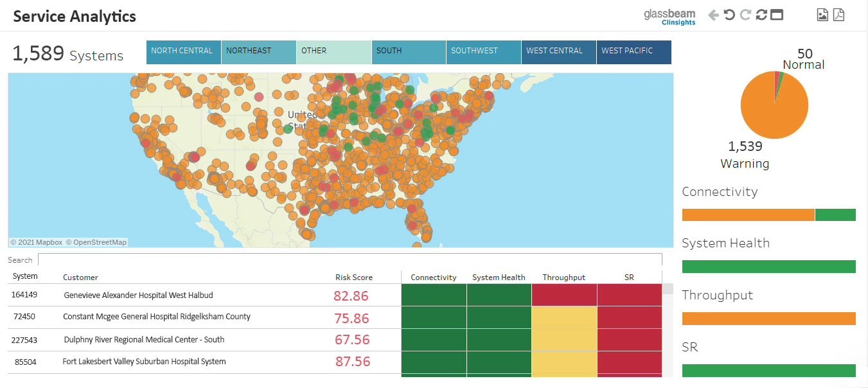The width and height of the screenshot is (868, 388).
Task: Open the OpenStreetMap attribution link
Action: pyautogui.click(x=96, y=242)
